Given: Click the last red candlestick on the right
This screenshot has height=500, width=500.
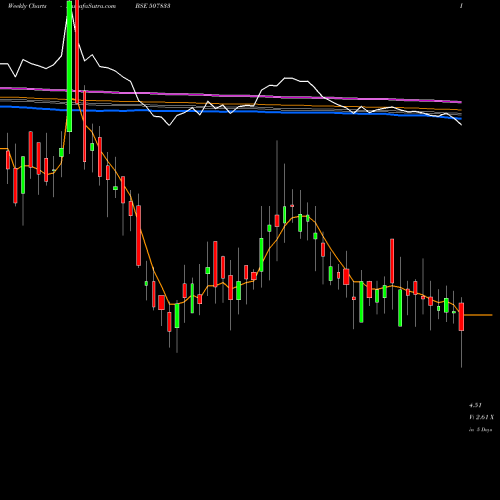Looking at the screenshot, I should 461,317.
